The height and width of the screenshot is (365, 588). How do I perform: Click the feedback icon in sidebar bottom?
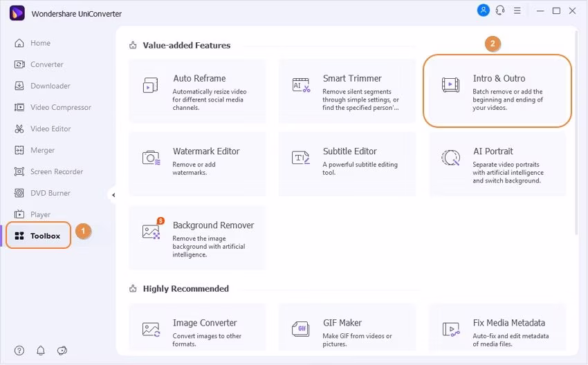(62, 350)
